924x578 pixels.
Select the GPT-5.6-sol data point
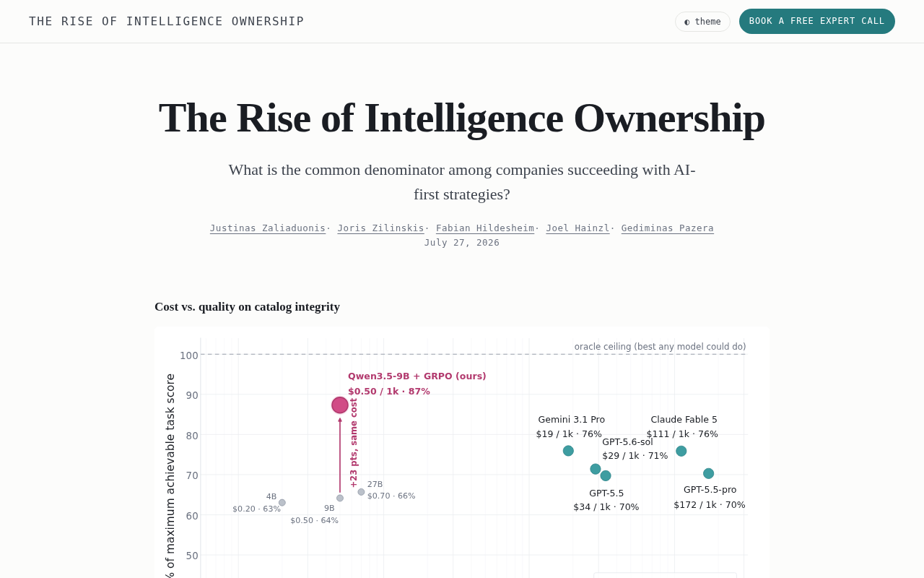click(x=596, y=469)
